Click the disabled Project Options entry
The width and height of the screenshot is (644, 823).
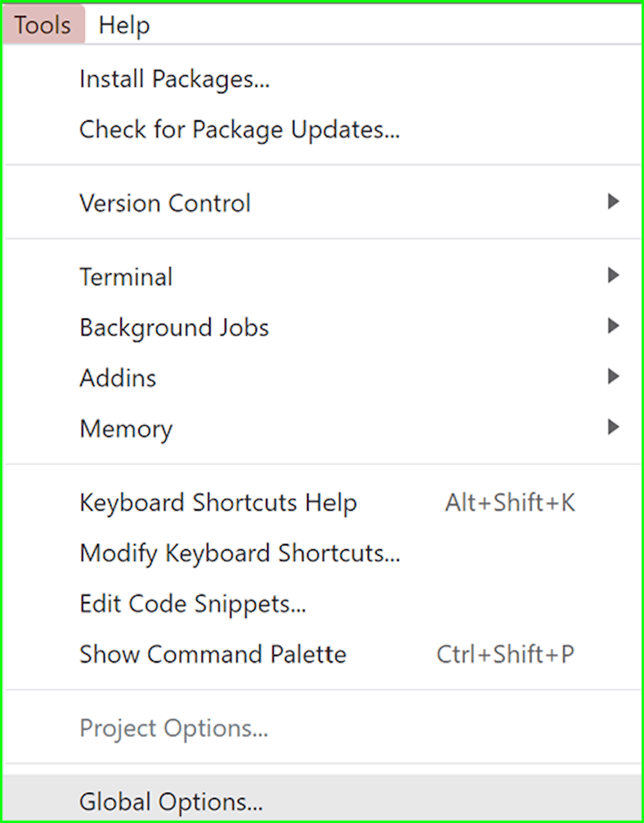(173, 728)
